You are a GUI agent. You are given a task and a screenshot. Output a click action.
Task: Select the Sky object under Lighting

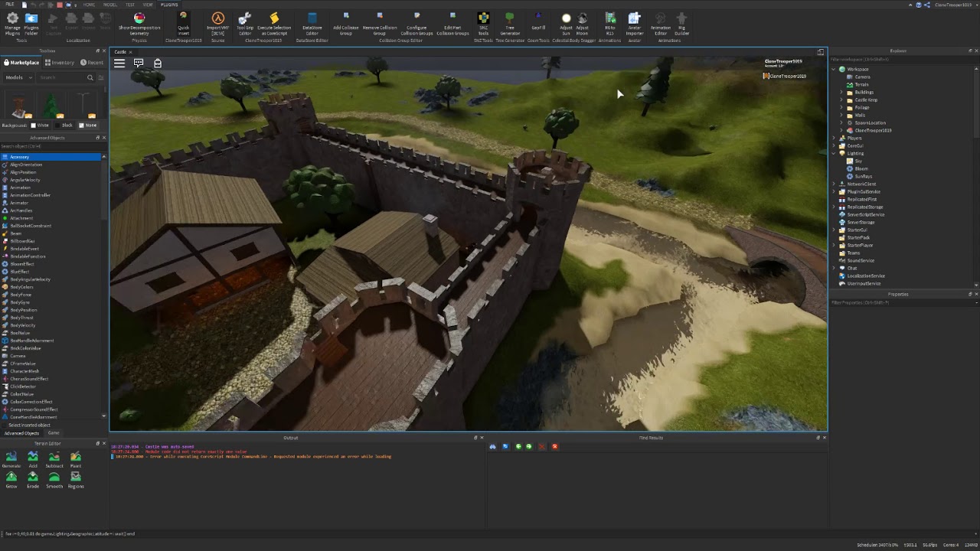point(857,161)
